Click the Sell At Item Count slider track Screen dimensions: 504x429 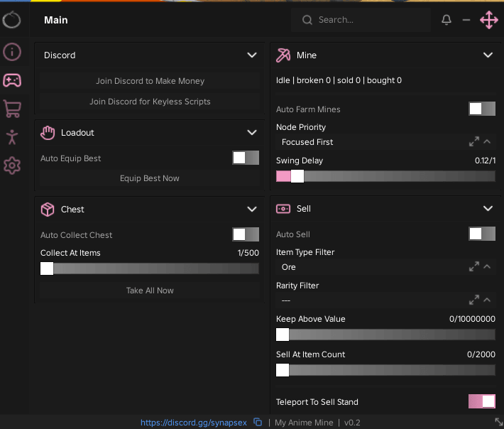[x=385, y=370]
